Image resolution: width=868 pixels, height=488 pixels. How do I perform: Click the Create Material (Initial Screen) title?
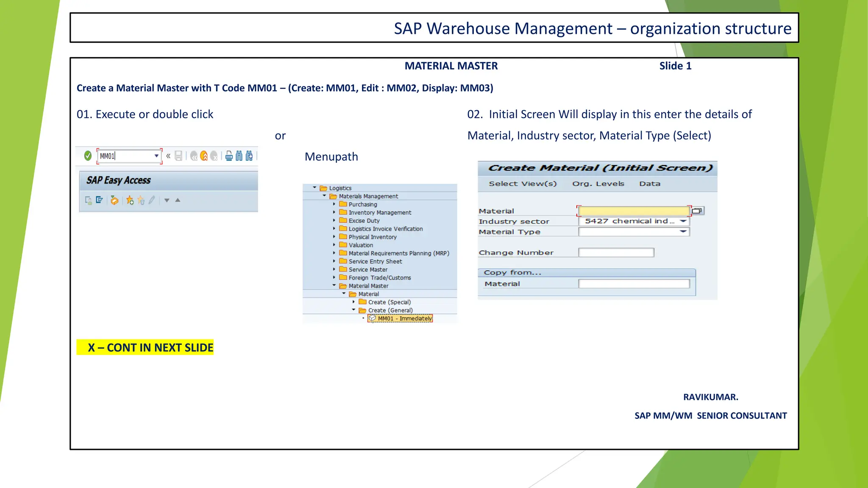pos(601,168)
